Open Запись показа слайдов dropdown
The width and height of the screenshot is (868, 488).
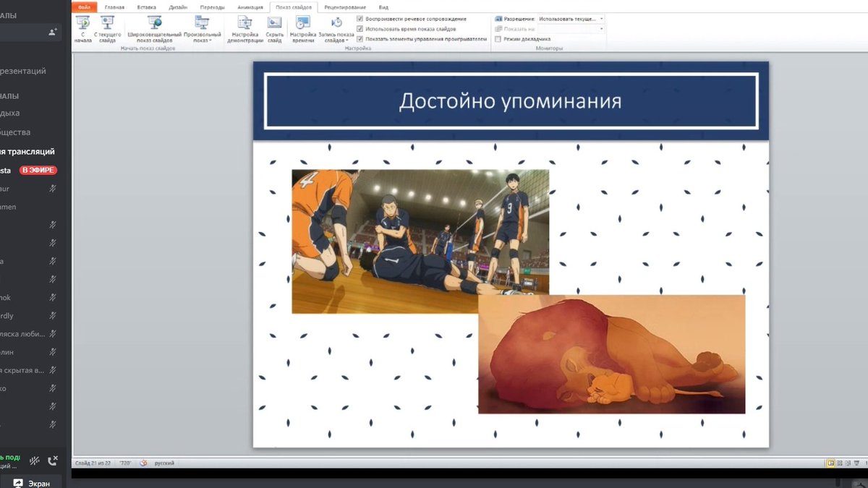pos(336,29)
